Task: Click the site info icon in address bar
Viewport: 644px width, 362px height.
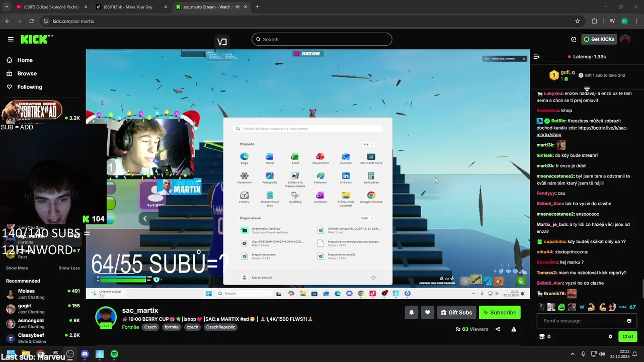Action: (x=46, y=21)
